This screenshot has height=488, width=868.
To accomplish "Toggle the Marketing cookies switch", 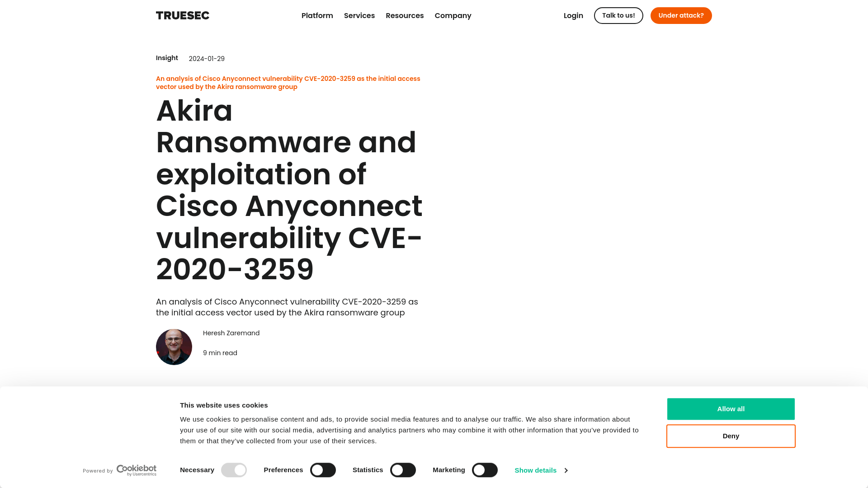I will click(x=485, y=470).
